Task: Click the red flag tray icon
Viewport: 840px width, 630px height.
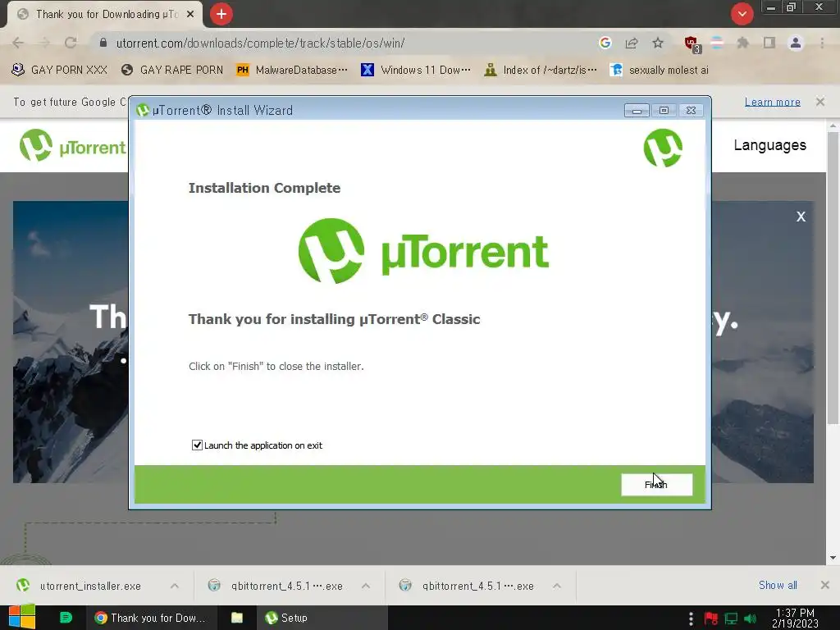Action: 711,619
